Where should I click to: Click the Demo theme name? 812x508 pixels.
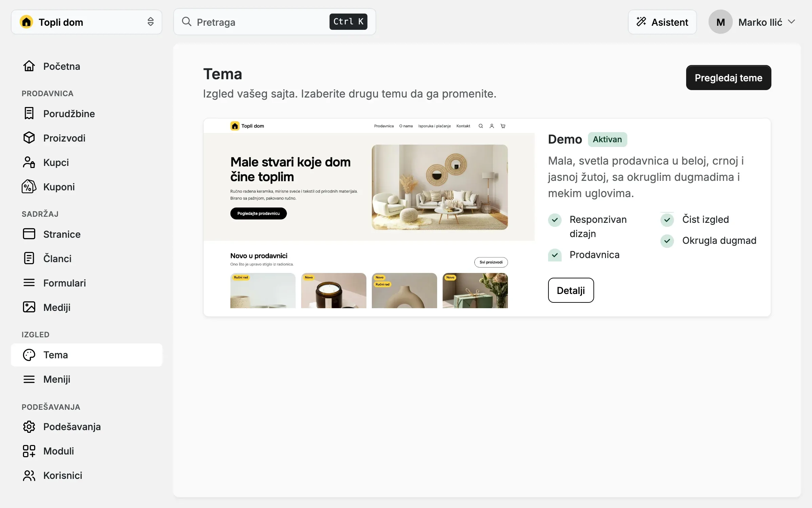[x=565, y=139]
